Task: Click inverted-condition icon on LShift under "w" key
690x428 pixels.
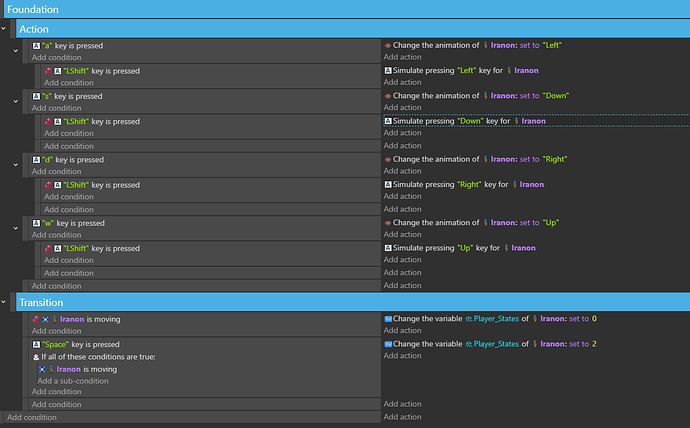Action: click(48, 249)
